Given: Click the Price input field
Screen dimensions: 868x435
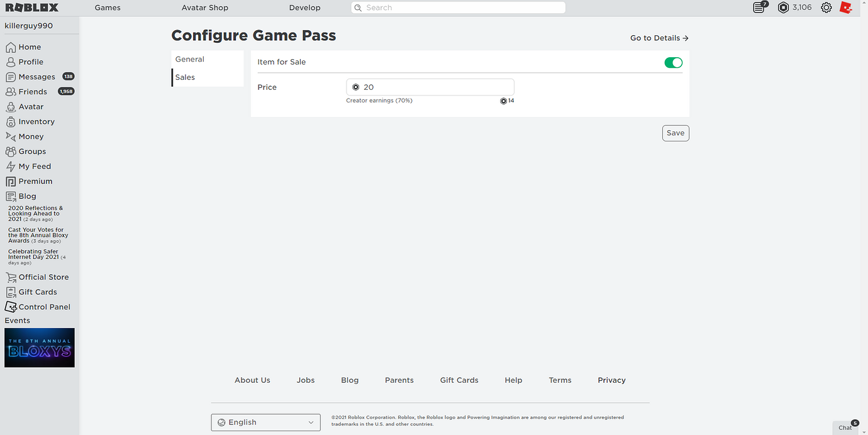Looking at the screenshot, I should pos(430,87).
